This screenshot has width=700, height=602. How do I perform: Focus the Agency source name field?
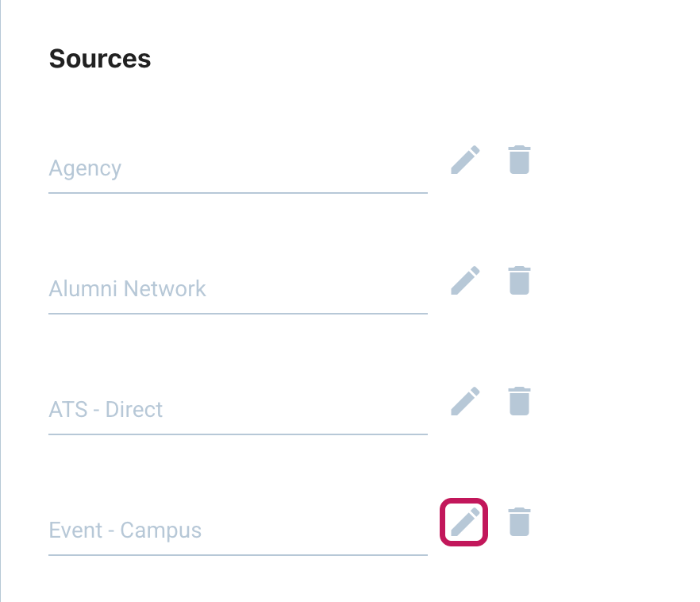point(238,168)
